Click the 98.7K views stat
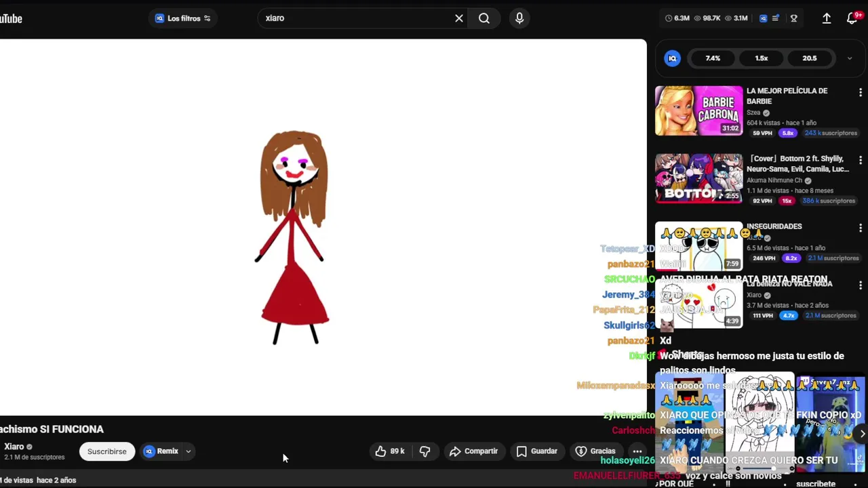 pos(707,18)
